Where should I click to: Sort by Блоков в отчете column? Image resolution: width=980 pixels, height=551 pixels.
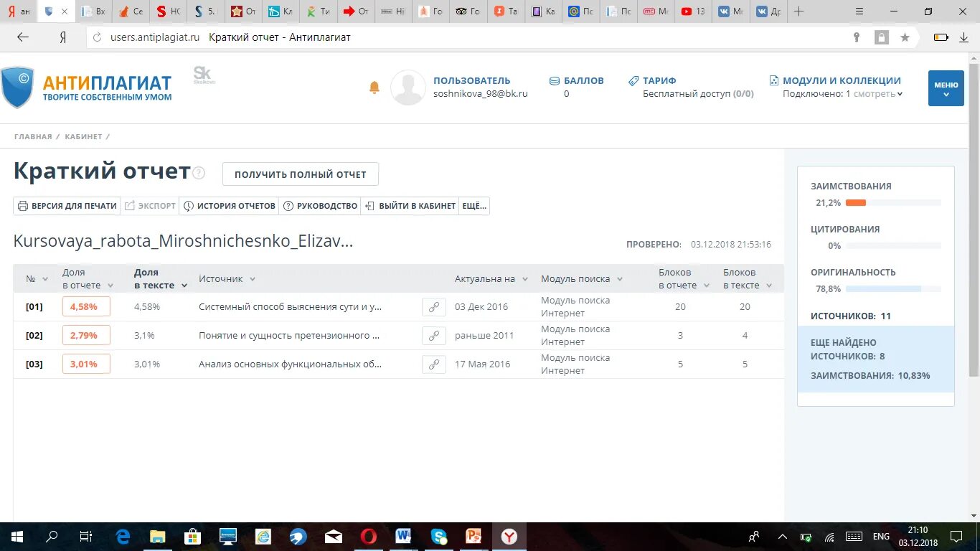pyautogui.click(x=706, y=286)
